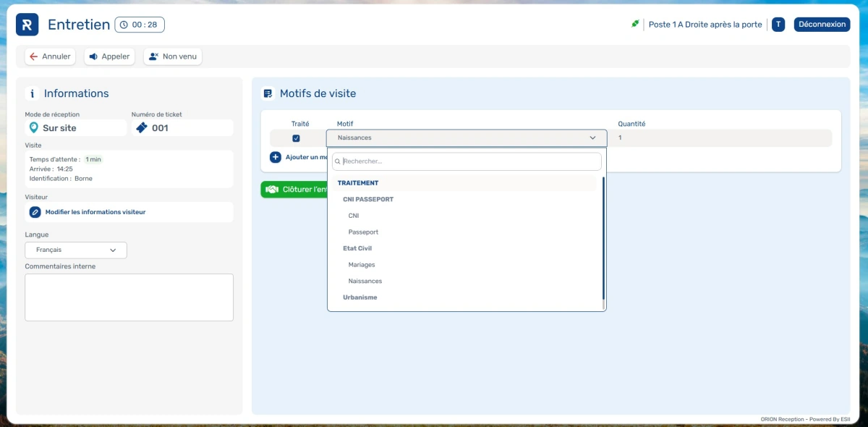Click the ORION R logo icon
This screenshot has height=427, width=868.
coord(27,25)
